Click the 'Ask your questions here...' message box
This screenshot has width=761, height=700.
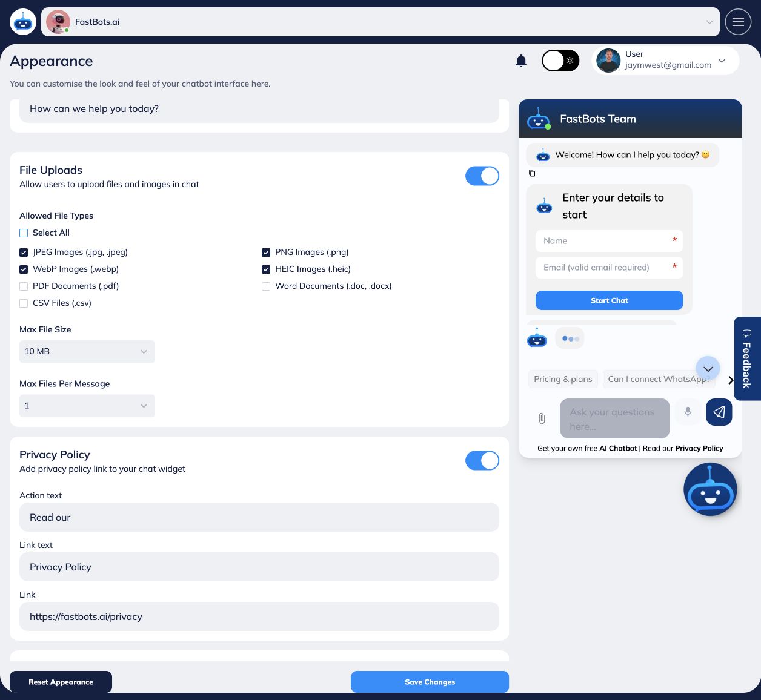click(x=614, y=418)
